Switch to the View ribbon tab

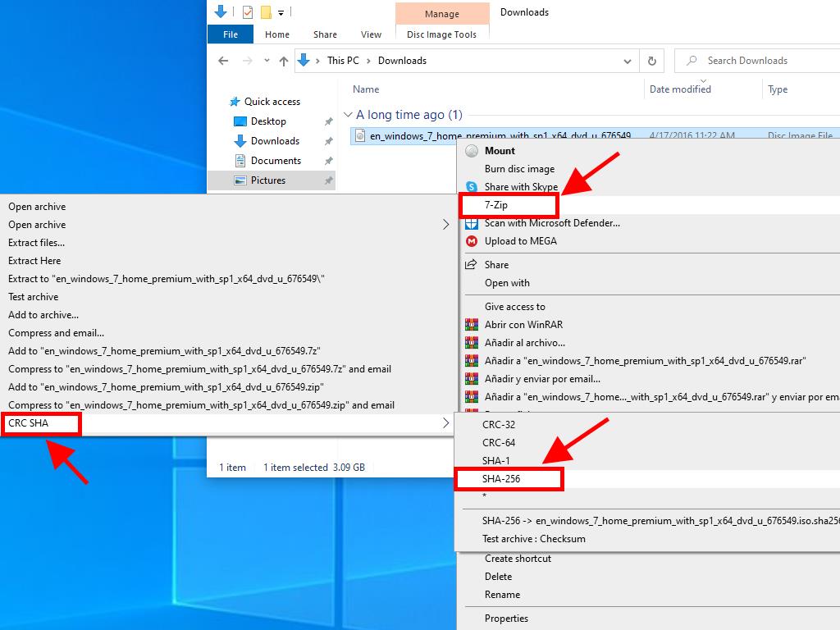tap(371, 34)
